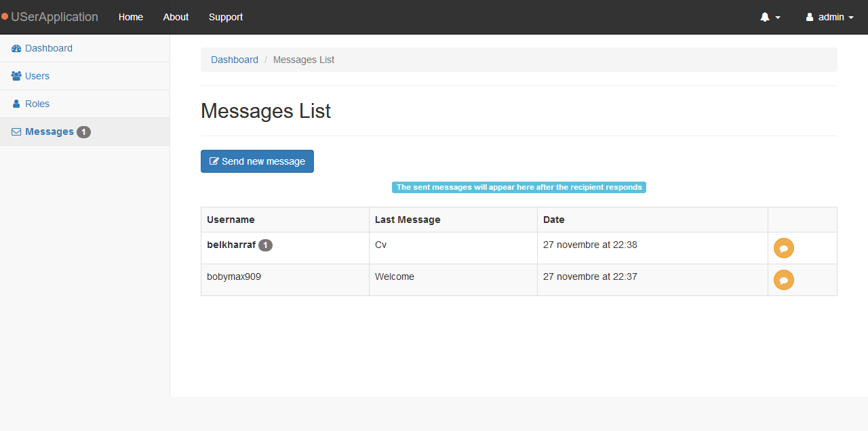
Task: Open the Support menu item
Action: click(x=226, y=17)
